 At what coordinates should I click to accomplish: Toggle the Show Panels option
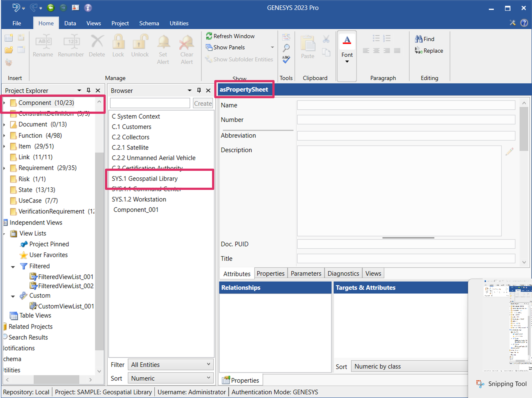pos(229,47)
